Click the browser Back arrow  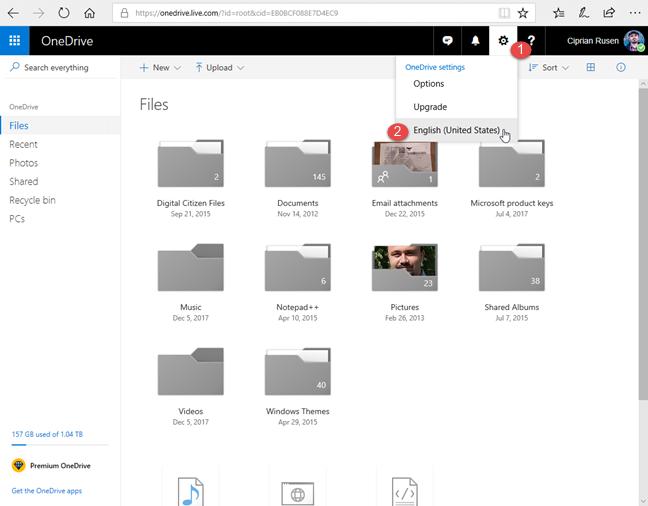point(13,13)
